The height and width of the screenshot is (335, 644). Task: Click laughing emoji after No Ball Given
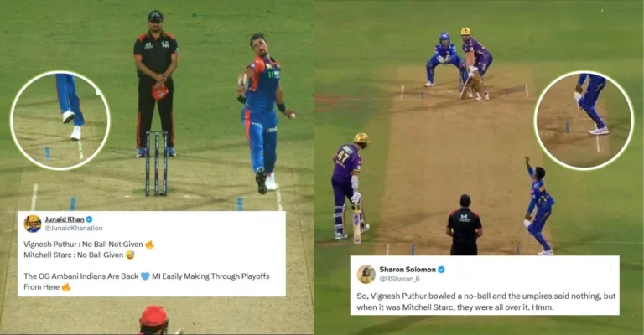pyautogui.click(x=130, y=255)
